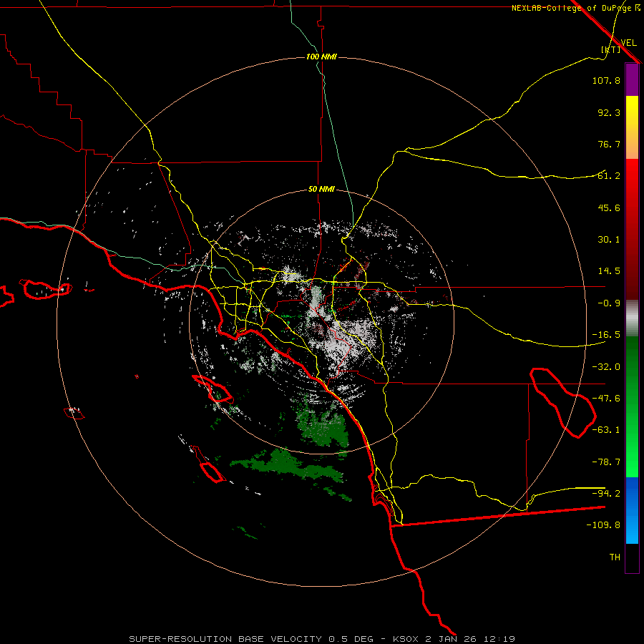Click the 92.3 velocity scale value
This screenshot has height=644, width=644.
coord(609,112)
